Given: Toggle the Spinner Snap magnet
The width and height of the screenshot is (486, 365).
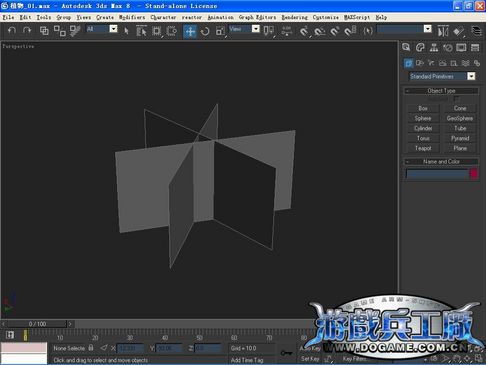Looking at the screenshot, I should tap(350, 31).
